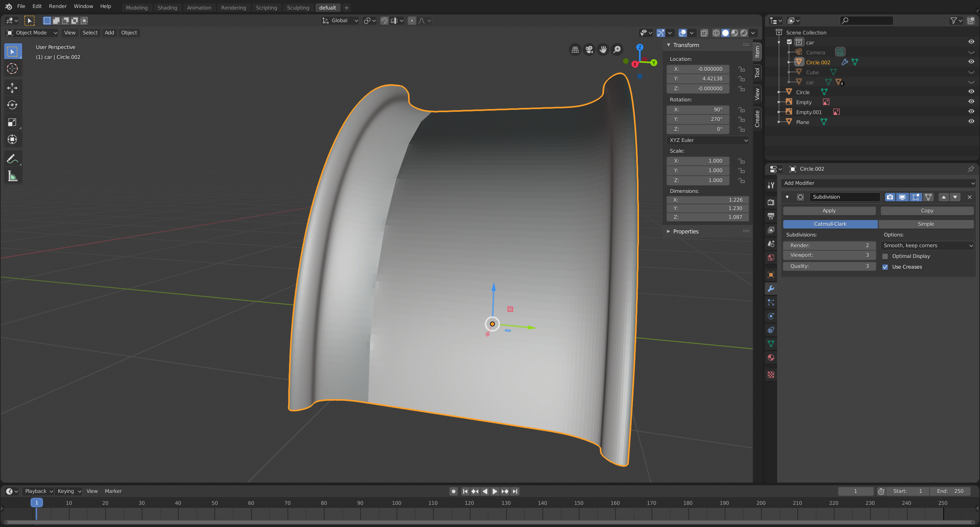Open the Render menu
Screen dimensions: 980x527
(57, 7)
